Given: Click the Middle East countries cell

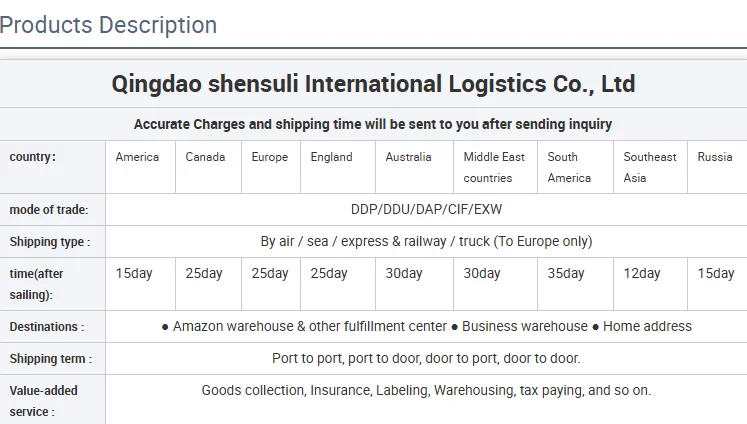Looking at the screenshot, I should [x=494, y=167].
